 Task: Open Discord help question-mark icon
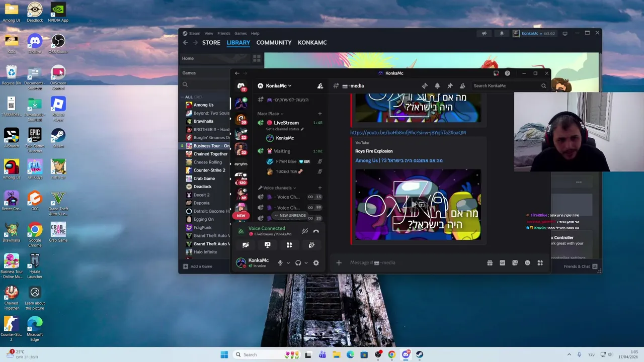point(507,73)
